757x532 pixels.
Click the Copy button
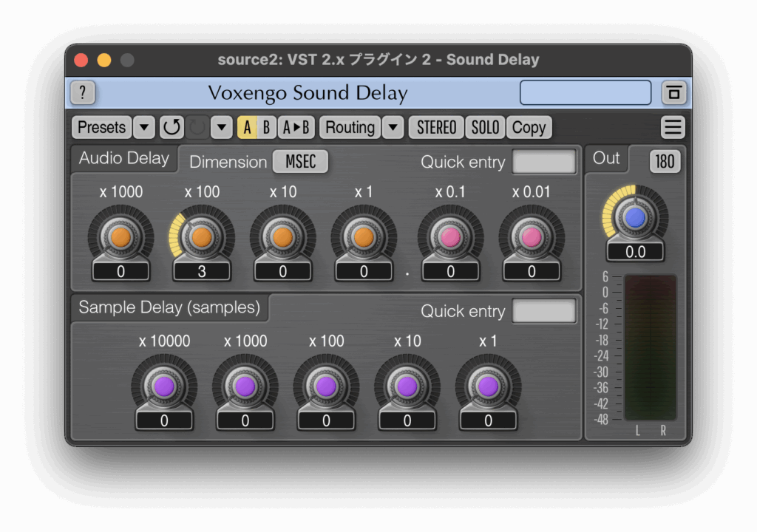[529, 127]
